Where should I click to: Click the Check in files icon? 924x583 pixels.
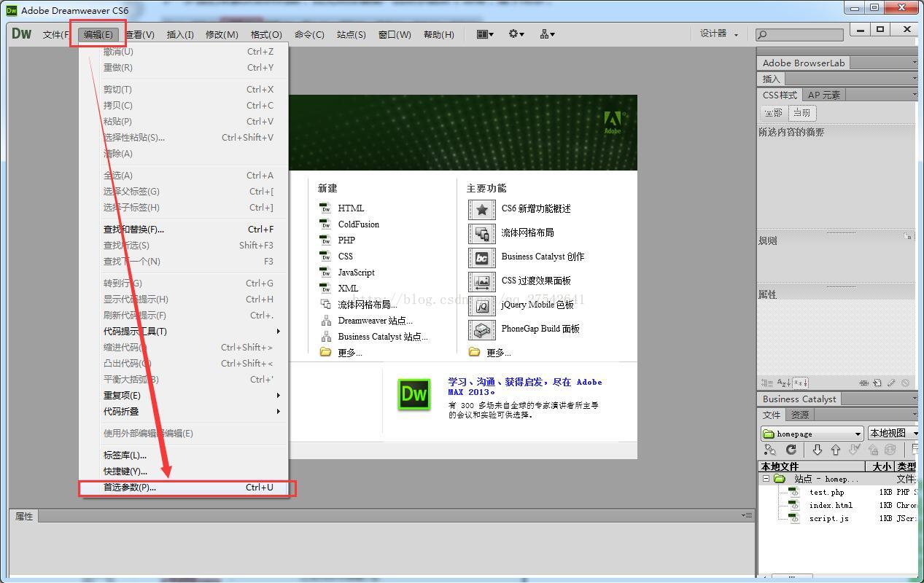pos(873,450)
